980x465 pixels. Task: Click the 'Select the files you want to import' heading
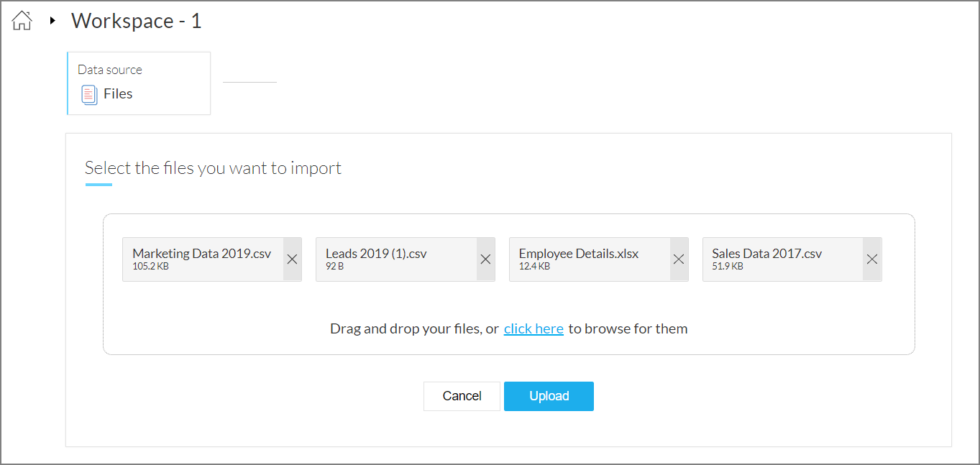[213, 168]
